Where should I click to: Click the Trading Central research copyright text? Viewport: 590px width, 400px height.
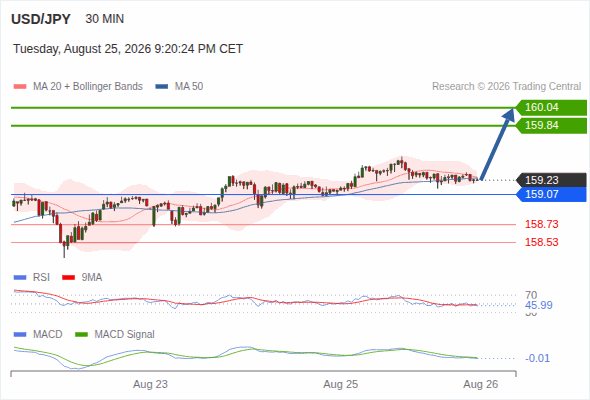(506, 87)
